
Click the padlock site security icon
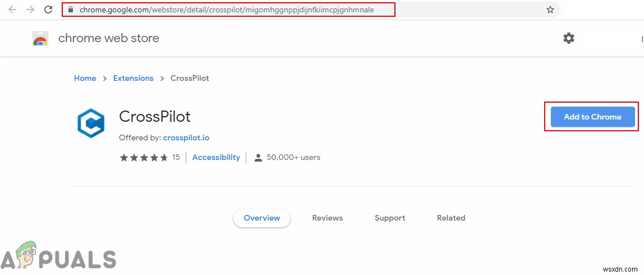70,10
